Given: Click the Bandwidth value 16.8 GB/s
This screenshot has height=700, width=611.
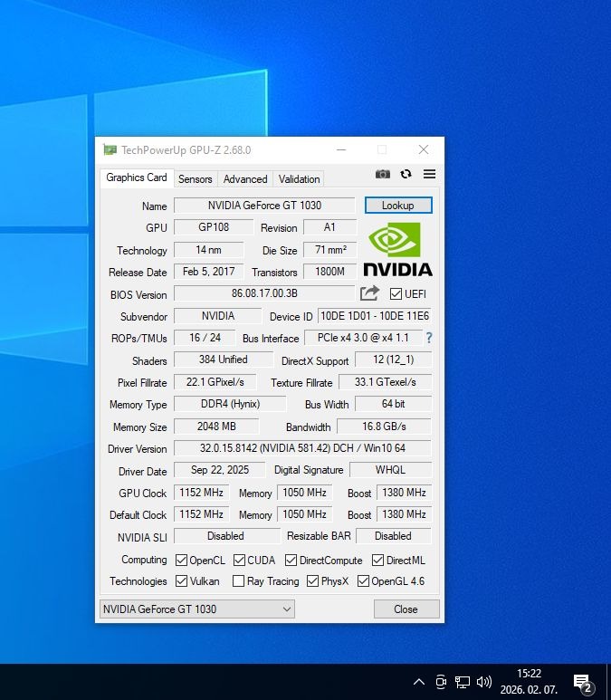Looking at the screenshot, I should pyautogui.click(x=384, y=427).
